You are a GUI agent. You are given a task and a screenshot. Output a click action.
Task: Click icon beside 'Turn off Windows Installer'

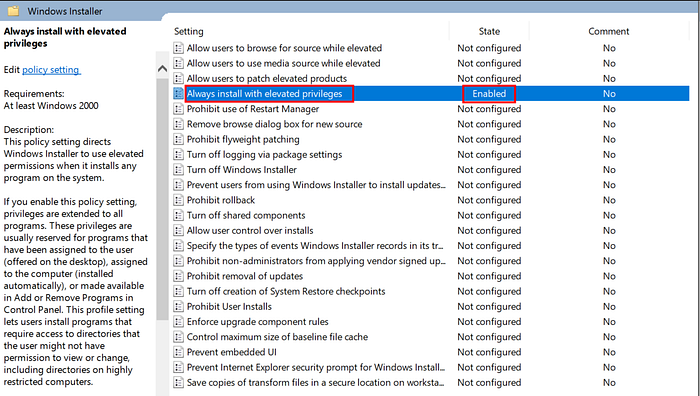click(x=179, y=169)
